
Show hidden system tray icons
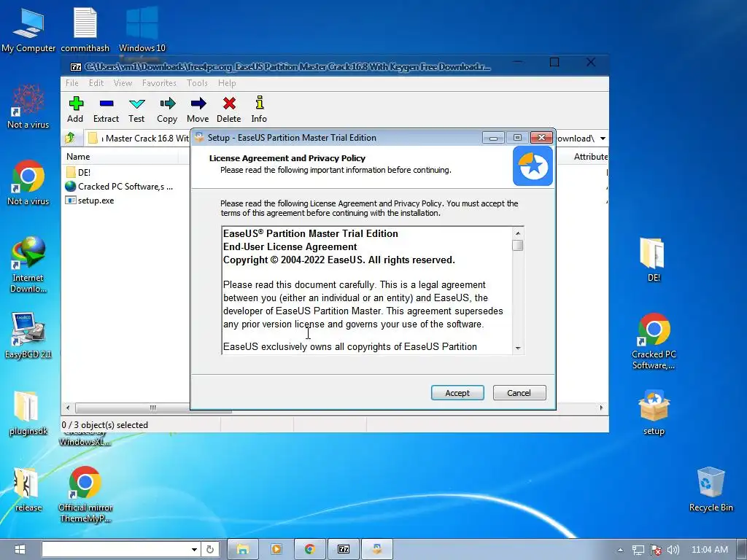[x=620, y=550]
